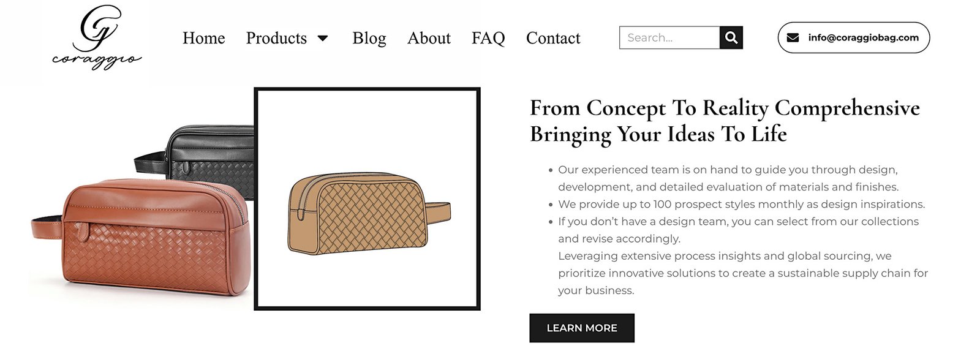
Task: Click the magnifying glass search icon
Action: 731,37
